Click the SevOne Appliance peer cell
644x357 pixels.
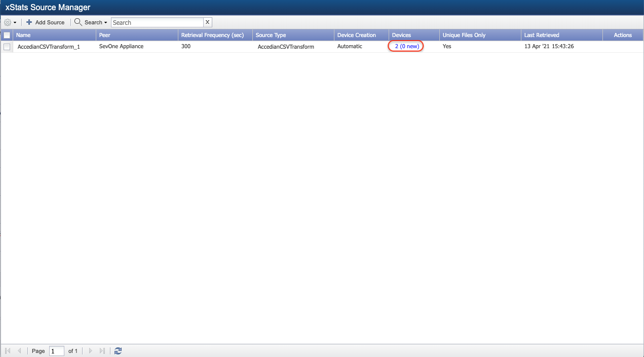coord(121,46)
